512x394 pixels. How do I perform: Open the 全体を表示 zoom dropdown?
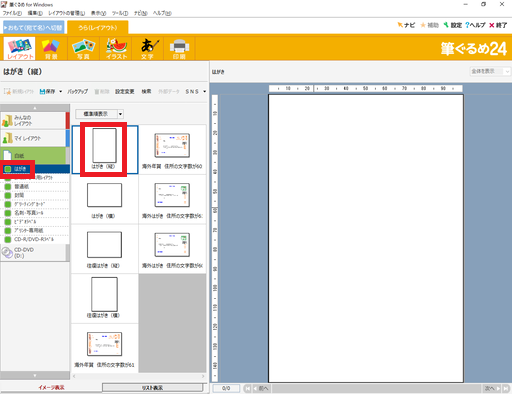click(x=490, y=71)
